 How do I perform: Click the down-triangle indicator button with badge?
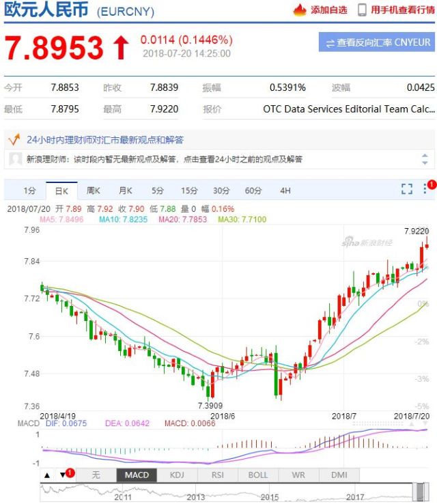pos(63,475)
